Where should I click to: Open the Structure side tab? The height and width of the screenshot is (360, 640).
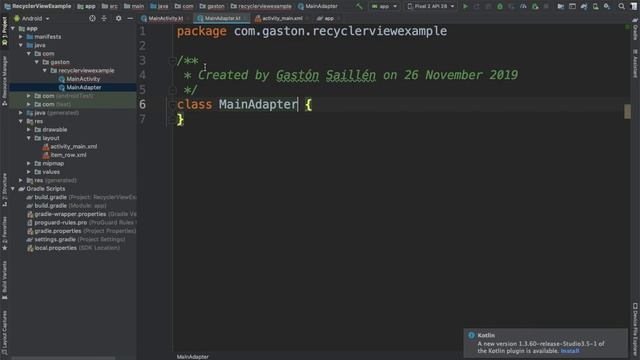[4, 190]
